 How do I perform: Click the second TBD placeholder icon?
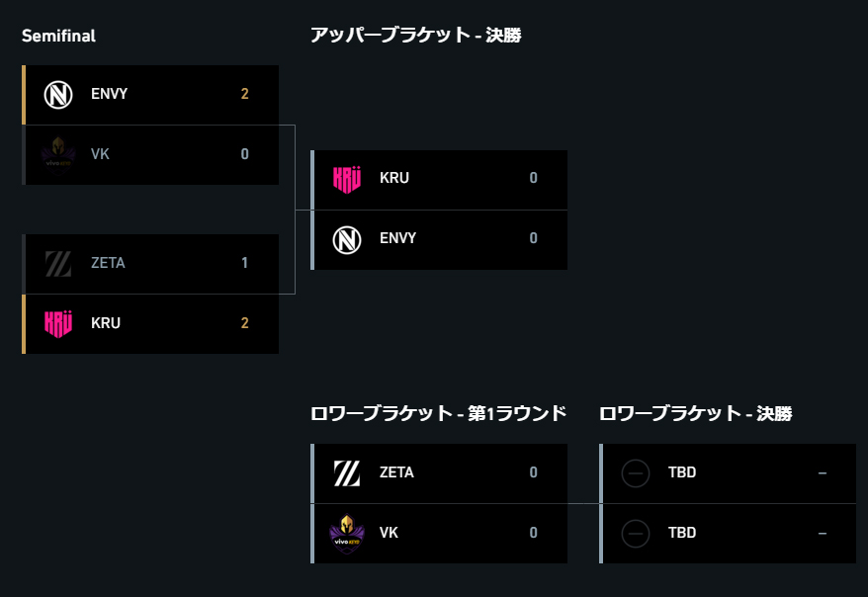pos(636,534)
